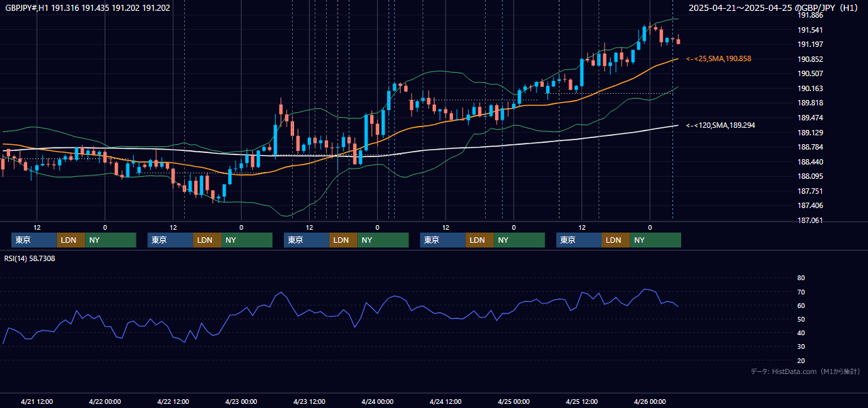Viewport: 868px width, 408px height.
Task: Click the NY session box for April 24
Action: click(x=520, y=240)
